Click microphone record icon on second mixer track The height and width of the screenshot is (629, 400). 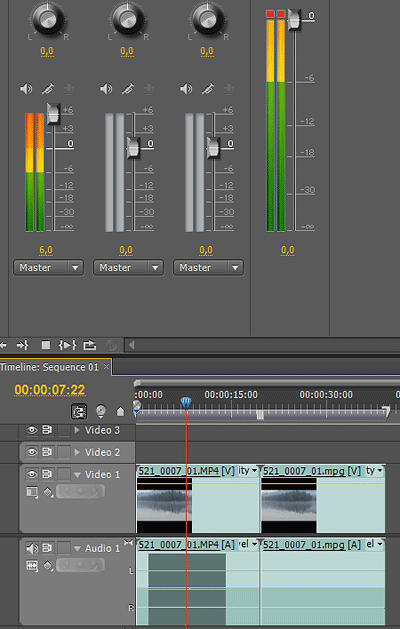pyautogui.click(x=149, y=89)
